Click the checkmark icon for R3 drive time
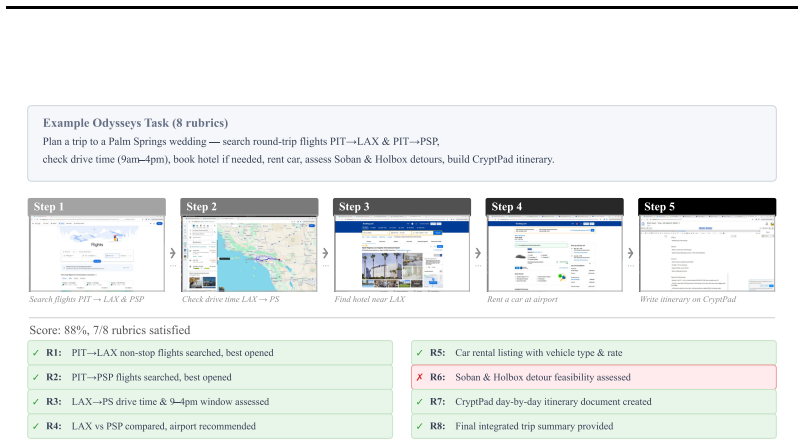 [35, 402]
